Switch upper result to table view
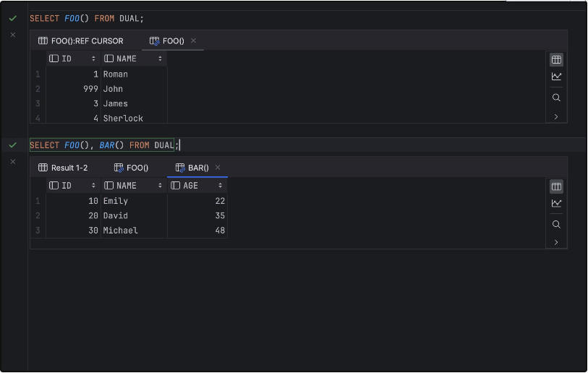This screenshot has width=588, height=373. tap(556, 60)
